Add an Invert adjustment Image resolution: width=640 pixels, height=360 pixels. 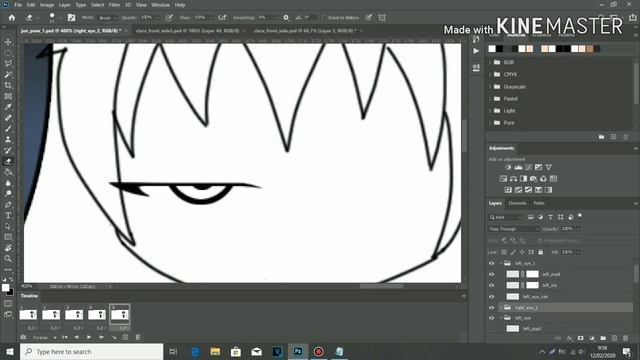pyautogui.click(x=508, y=190)
